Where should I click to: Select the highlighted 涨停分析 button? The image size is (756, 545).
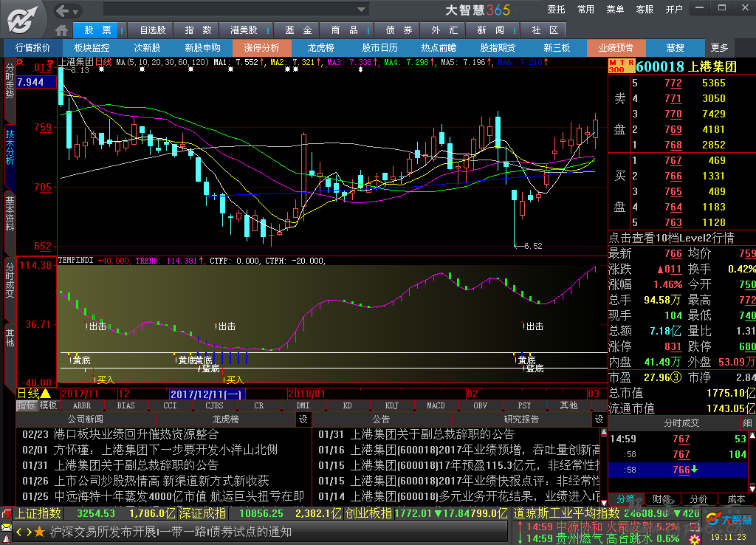pyautogui.click(x=261, y=48)
